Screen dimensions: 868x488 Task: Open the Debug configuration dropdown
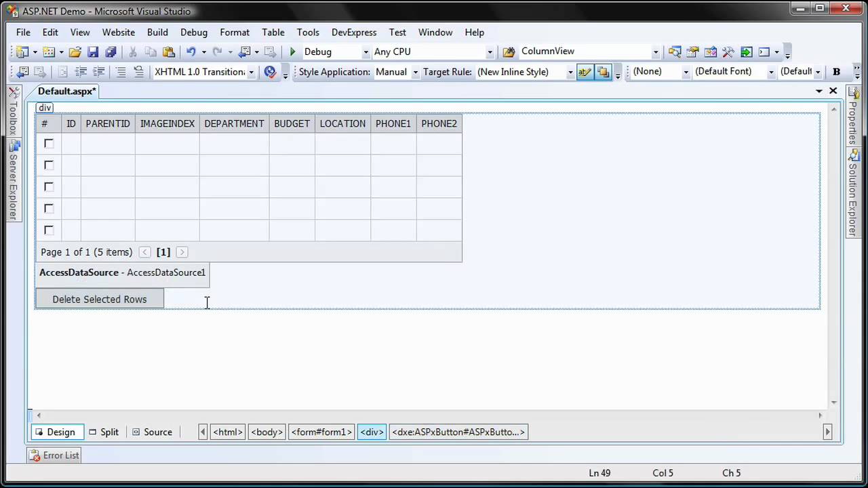366,52
